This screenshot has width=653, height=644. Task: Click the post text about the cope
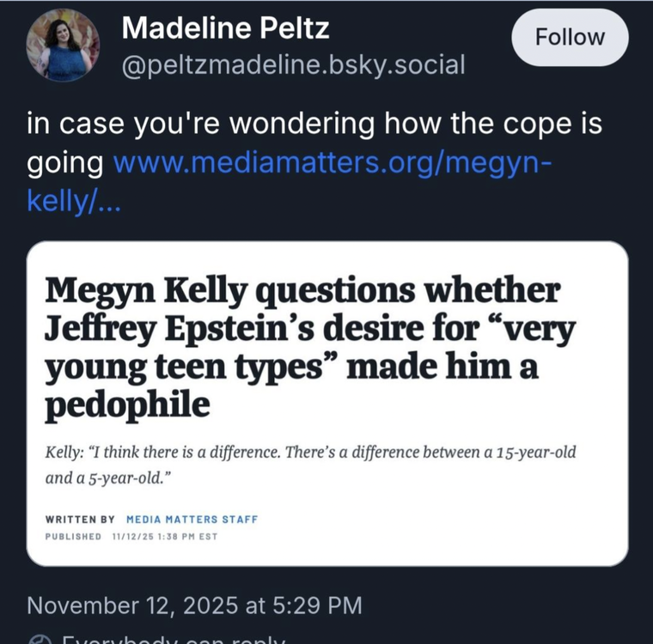[x=314, y=124]
